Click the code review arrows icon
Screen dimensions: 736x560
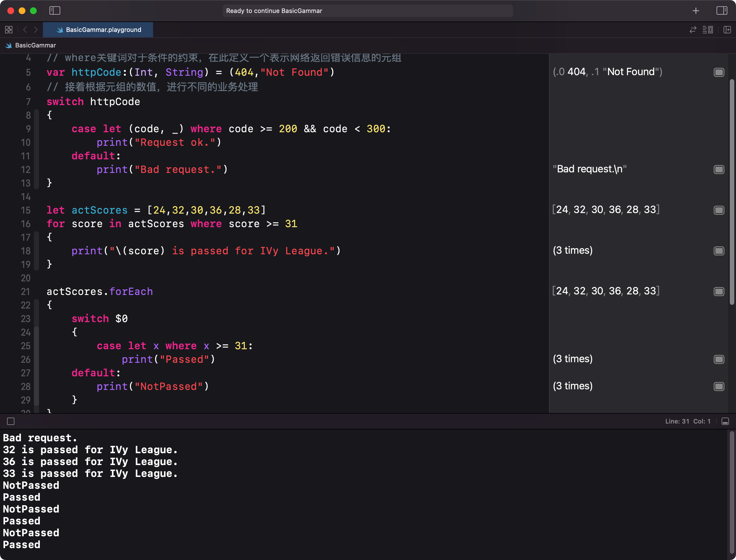(693, 30)
